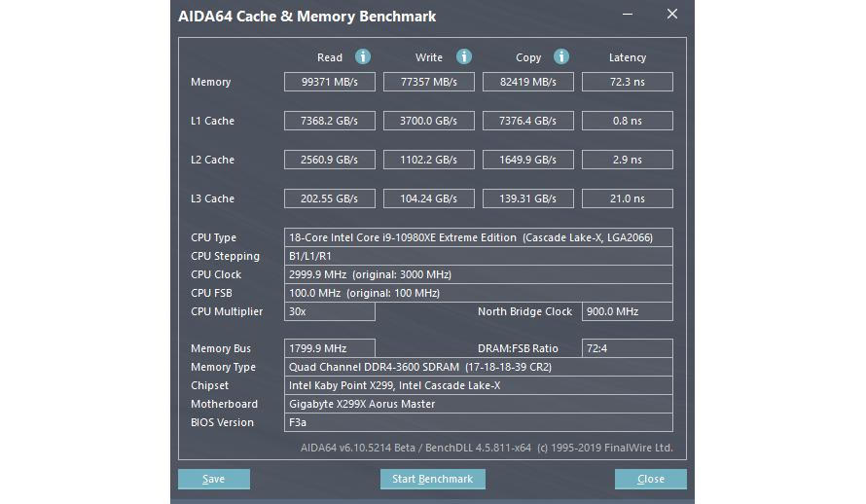This screenshot has width=866, height=504.
Task: Select L3 Cache copy 139.31 GB/s
Action: tap(528, 198)
